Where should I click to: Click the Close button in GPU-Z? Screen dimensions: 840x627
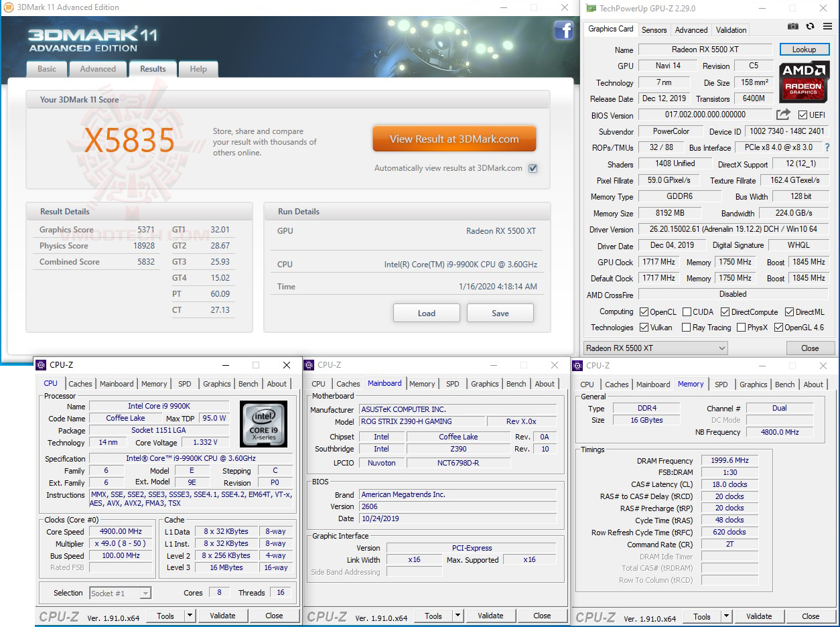[810, 348]
